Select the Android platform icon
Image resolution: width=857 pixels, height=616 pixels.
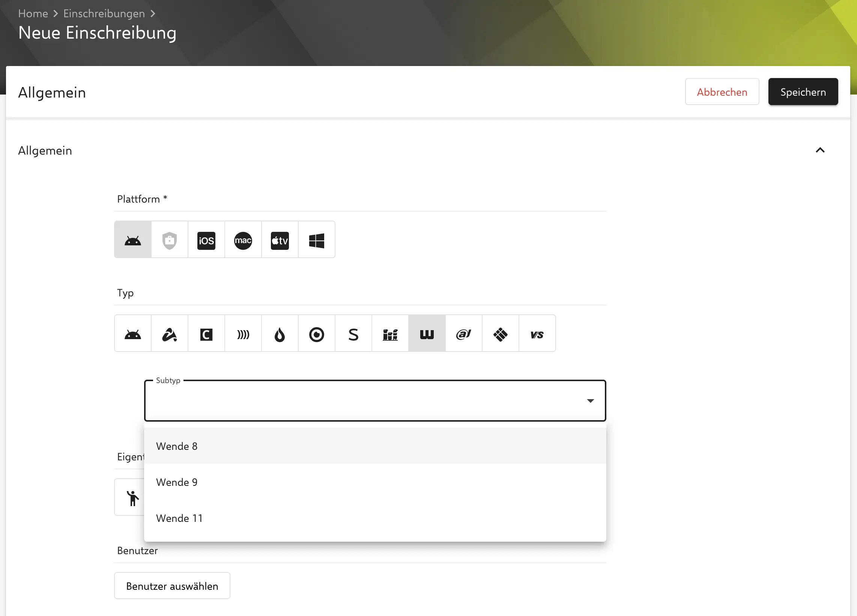(x=132, y=240)
